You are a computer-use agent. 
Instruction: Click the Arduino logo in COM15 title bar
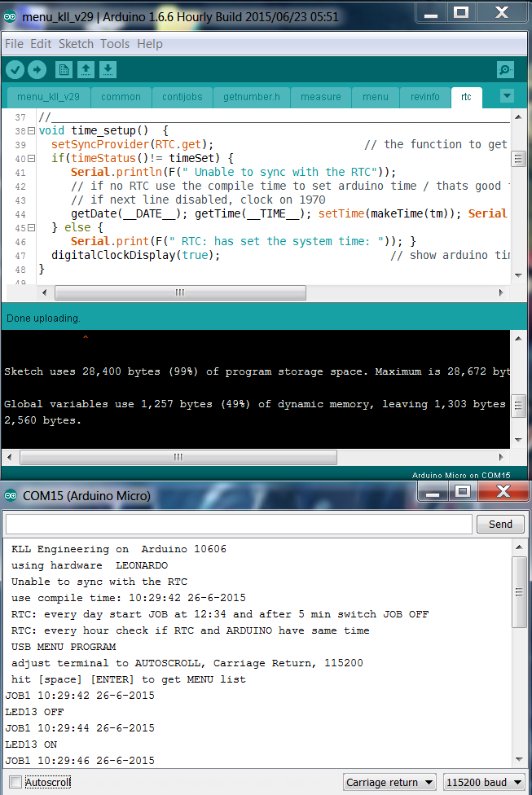[11, 495]
